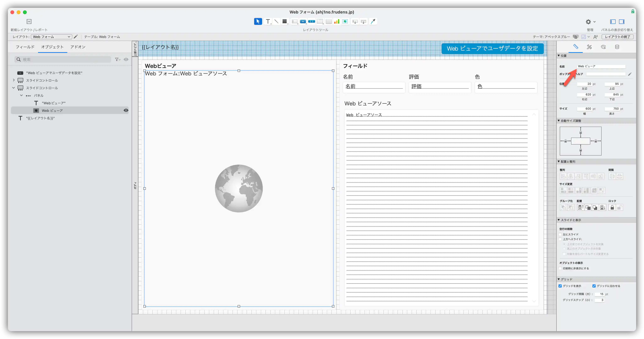The width and height of the screenshot is (644, 339).
Task: Click the New Layout/Report icon
Action: (x=29, y=22)
